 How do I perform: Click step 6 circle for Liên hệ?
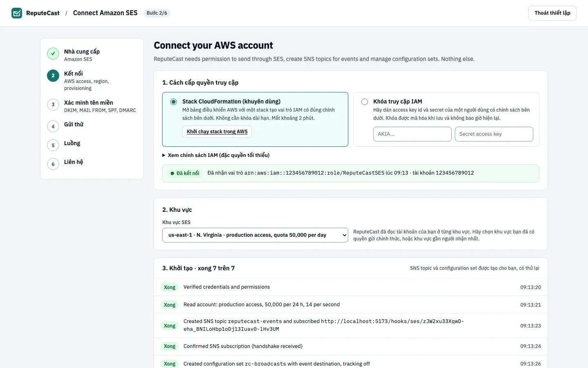tap(53, 164)
